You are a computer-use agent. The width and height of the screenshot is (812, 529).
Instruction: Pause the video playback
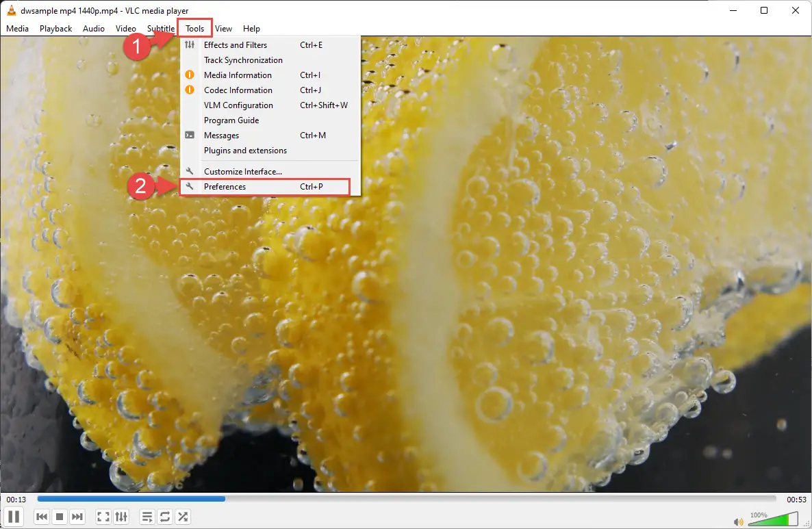[14, 517]
